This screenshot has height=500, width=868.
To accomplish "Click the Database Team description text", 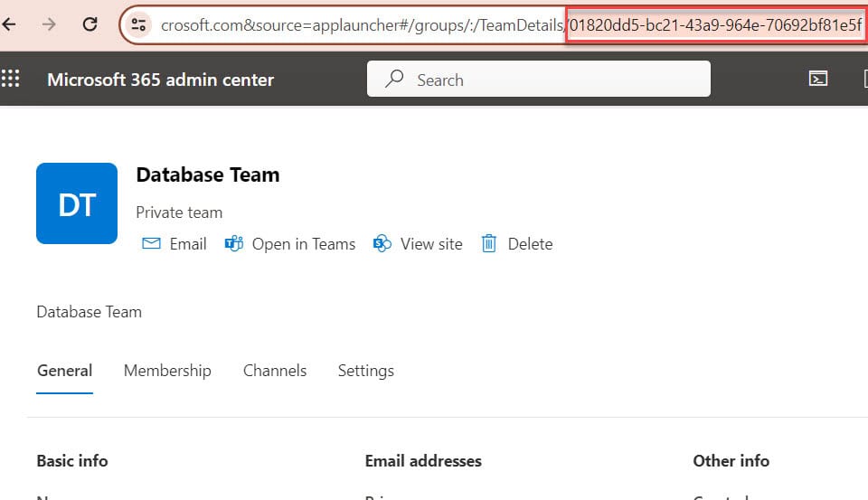I will 90,312.
